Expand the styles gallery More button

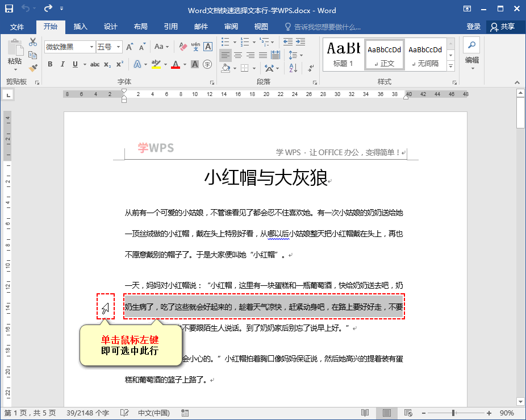point(451,66)
